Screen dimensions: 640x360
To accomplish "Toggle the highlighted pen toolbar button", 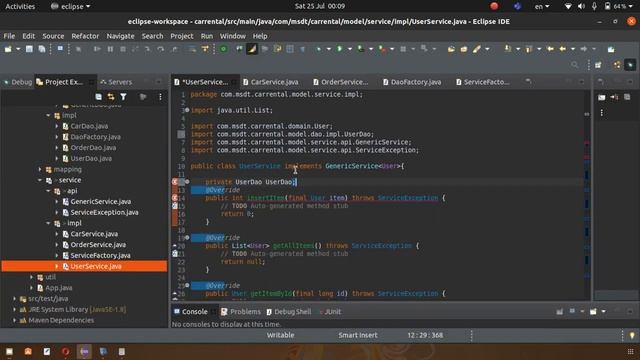I will (252, 49).
